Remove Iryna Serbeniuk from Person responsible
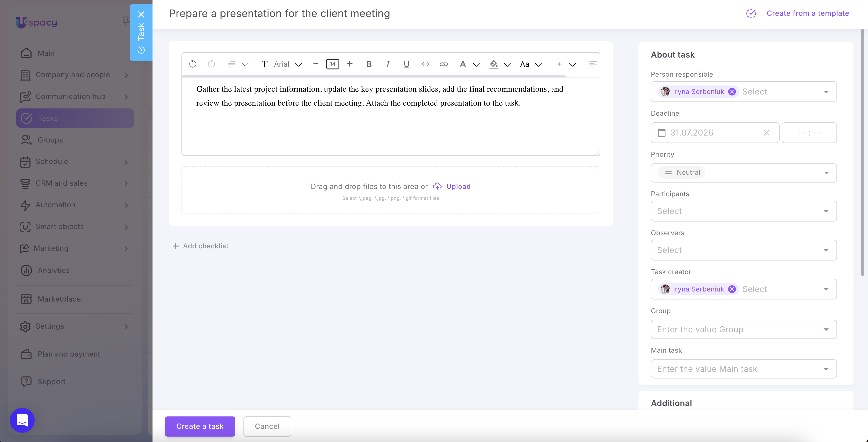Image resolution: width=868 pixels, height=442 pixels. [732, 92]
